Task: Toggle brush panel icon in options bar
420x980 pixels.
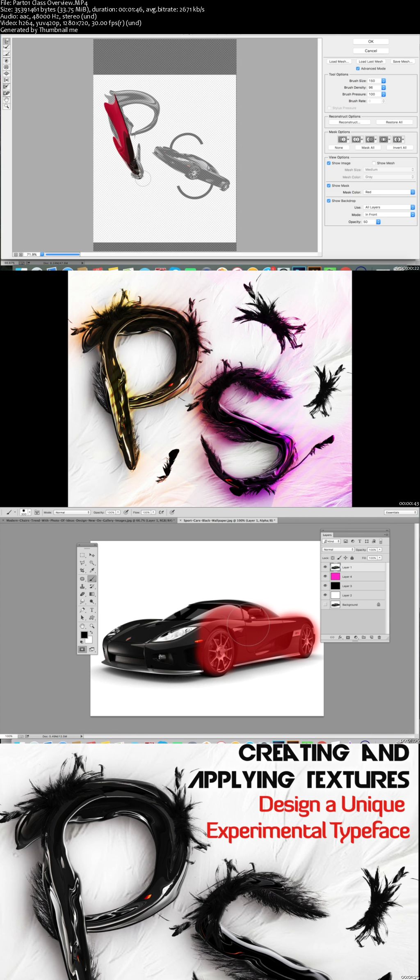Action: [x=37, y=512]
